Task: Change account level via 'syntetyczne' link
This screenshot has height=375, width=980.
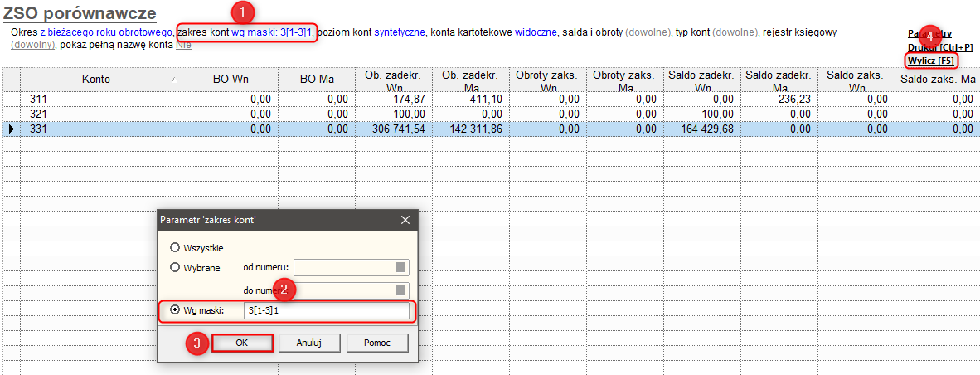Action: [400, 32]
